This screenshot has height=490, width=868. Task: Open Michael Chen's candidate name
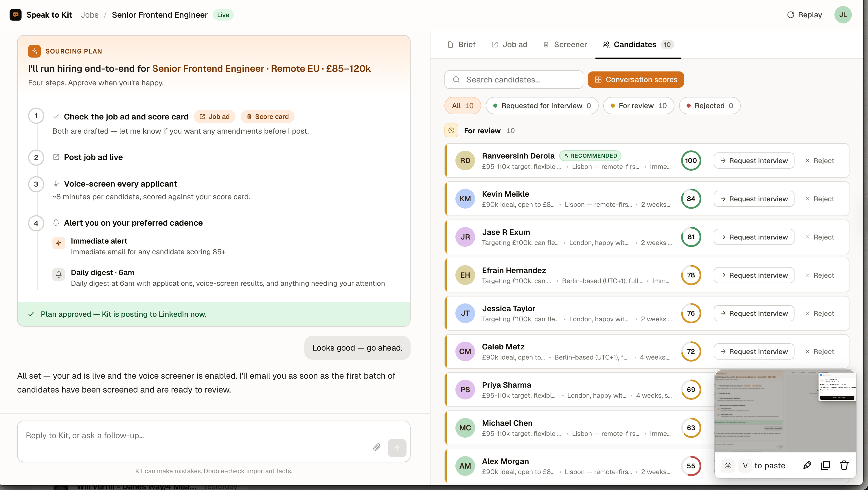(x=507, y=423)
